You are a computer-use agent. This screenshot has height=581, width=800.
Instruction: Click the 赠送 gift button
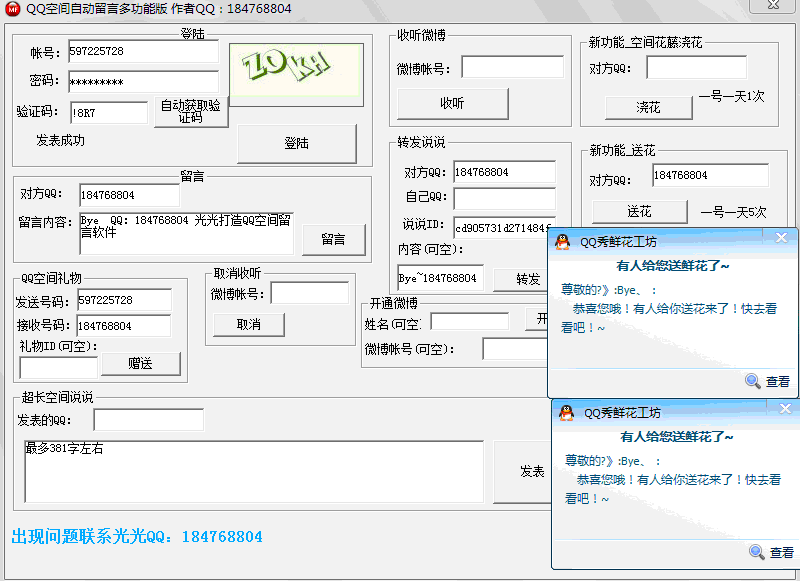click(x=140, y=364)
